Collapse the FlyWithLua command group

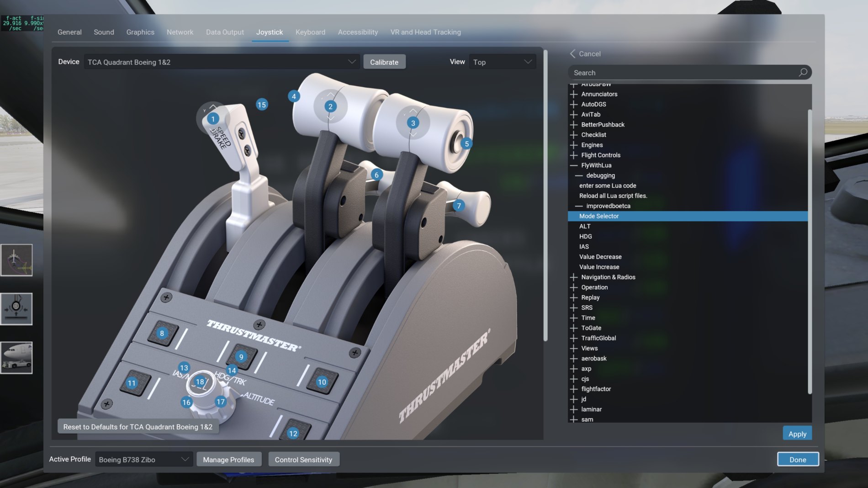[x=574, y=165]
